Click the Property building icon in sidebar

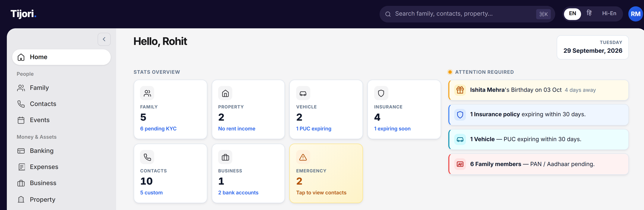point(21,199)
